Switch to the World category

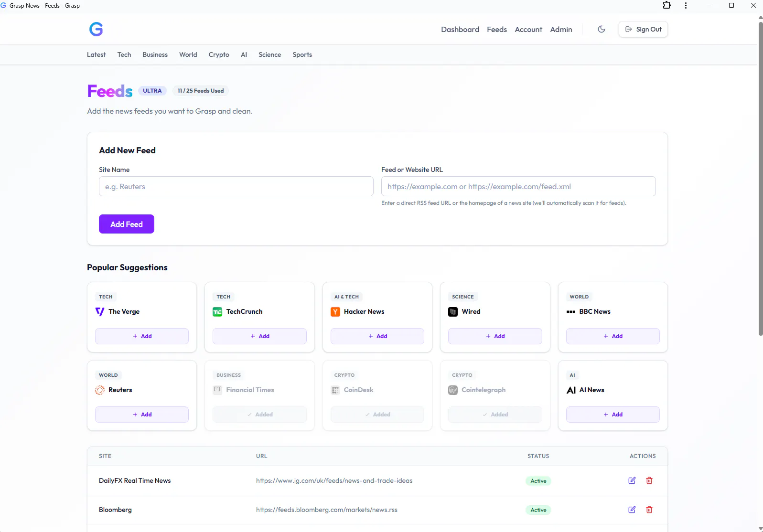pos(188,54)
